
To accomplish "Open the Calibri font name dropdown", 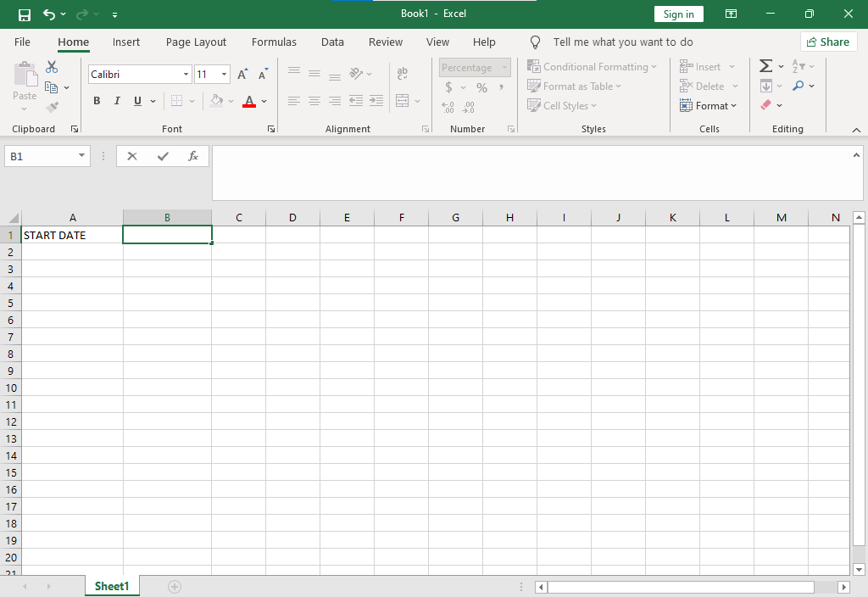I will tap(186, 75).
